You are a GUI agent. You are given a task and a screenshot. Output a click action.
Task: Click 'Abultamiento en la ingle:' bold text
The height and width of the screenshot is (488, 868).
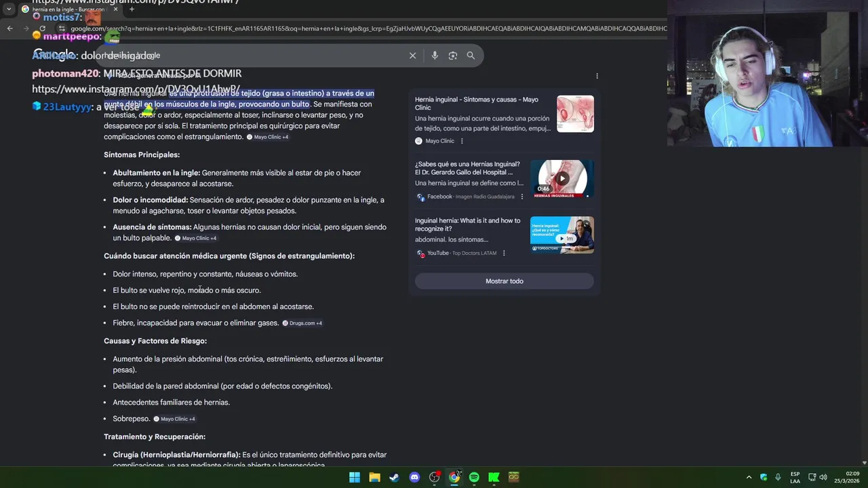point(157,173)
